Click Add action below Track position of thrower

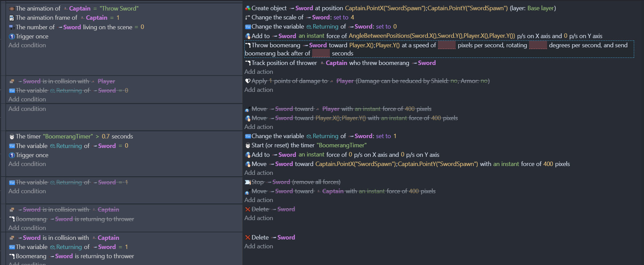259,72
